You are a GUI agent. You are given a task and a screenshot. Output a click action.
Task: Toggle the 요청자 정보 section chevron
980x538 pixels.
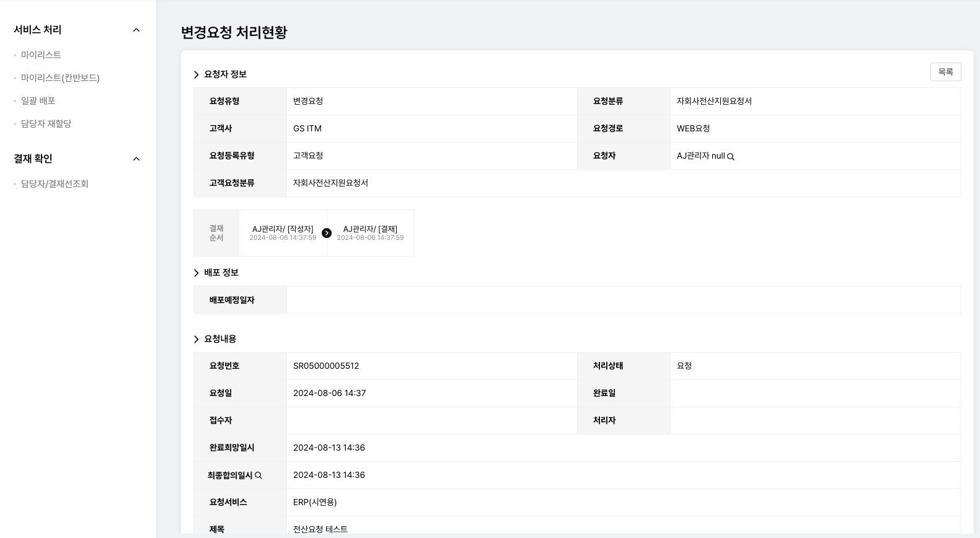pos(196,74)
